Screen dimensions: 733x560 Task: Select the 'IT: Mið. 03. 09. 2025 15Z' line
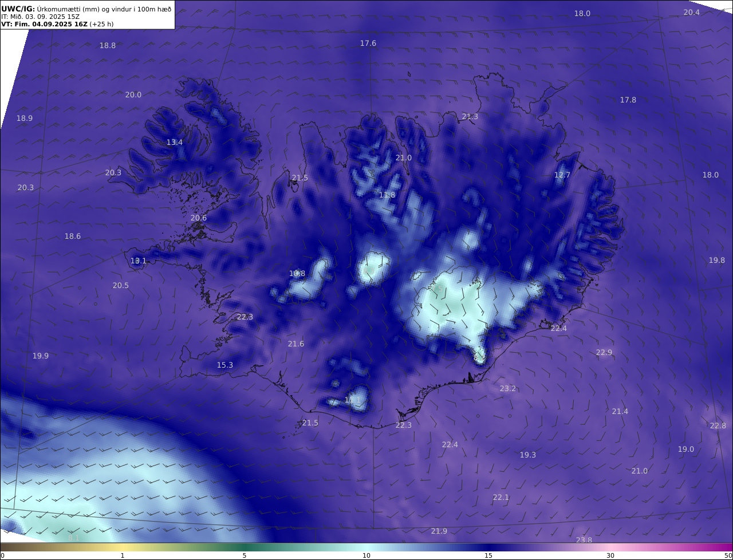click(40, 17)
